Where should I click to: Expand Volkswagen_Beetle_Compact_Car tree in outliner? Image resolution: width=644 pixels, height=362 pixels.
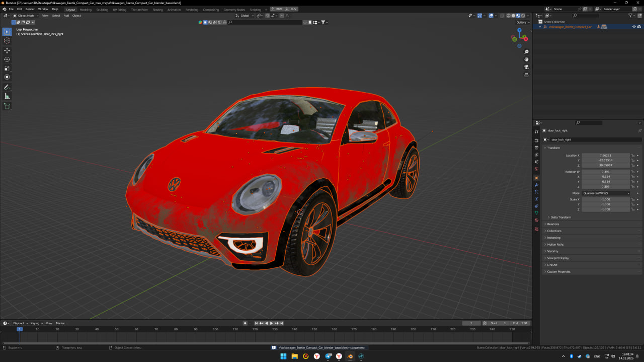pyautogui.click(x=540, y=27)
